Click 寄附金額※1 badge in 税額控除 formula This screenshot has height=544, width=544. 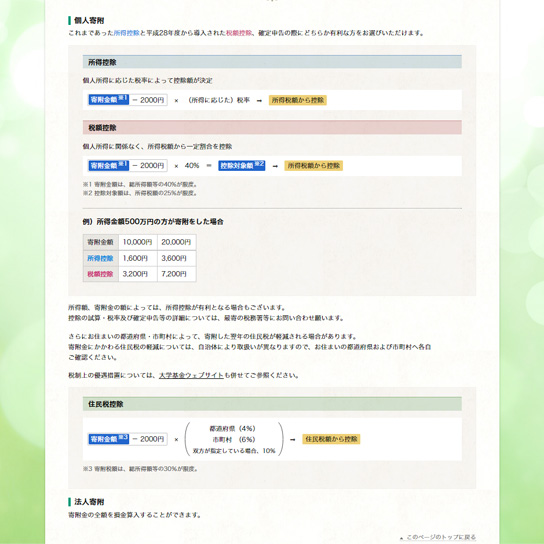point(109,165)
